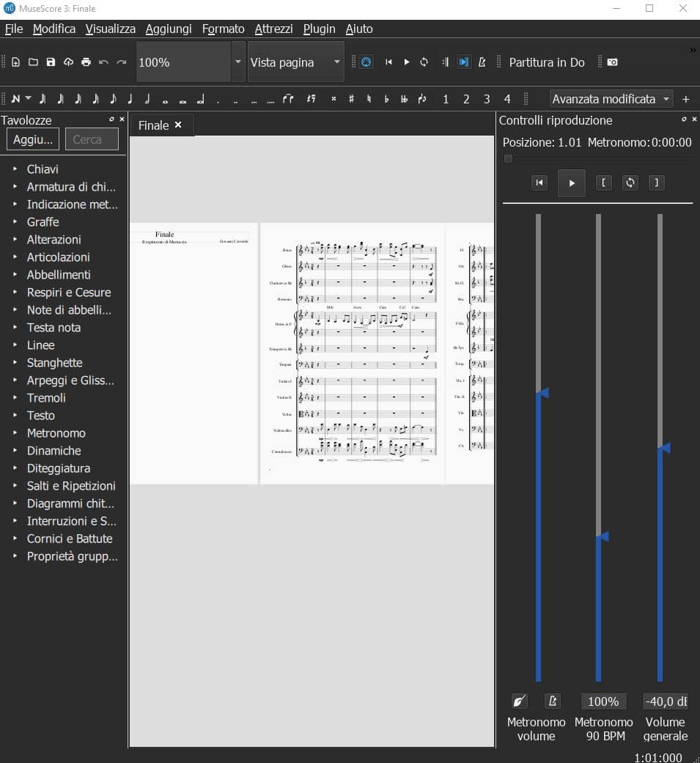Open the Vista pagina view dropdown
Screen dimensions: 700x763
click(x=296, y=62)
